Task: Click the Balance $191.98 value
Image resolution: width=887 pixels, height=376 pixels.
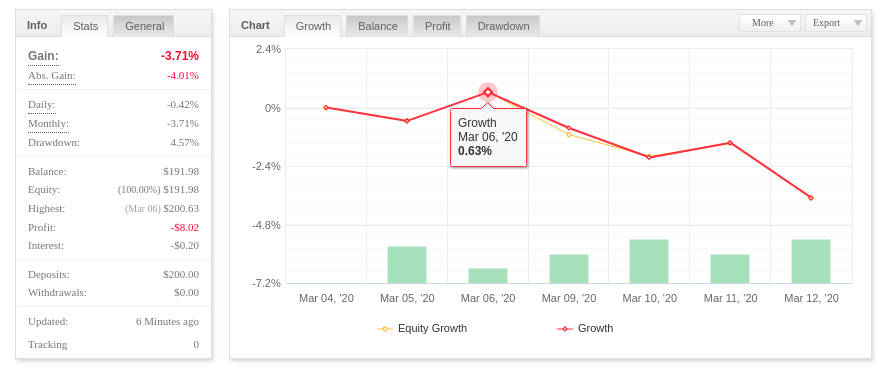Action: coord(181,171)
